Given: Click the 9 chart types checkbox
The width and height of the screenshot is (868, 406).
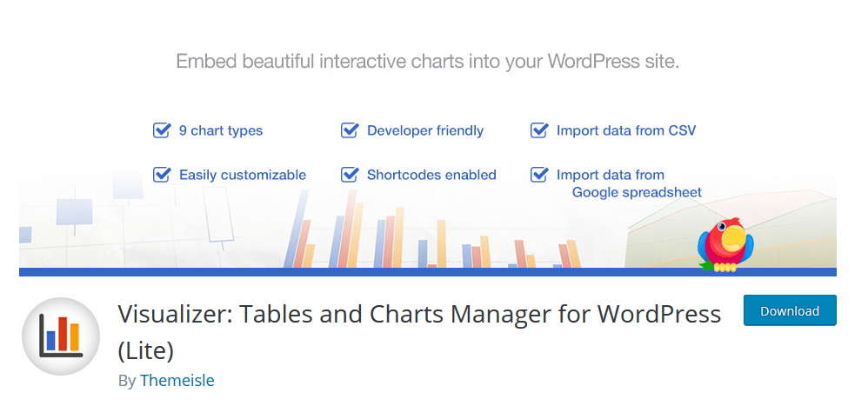Looking at the screenshot, I should click(x=162, y=130).
